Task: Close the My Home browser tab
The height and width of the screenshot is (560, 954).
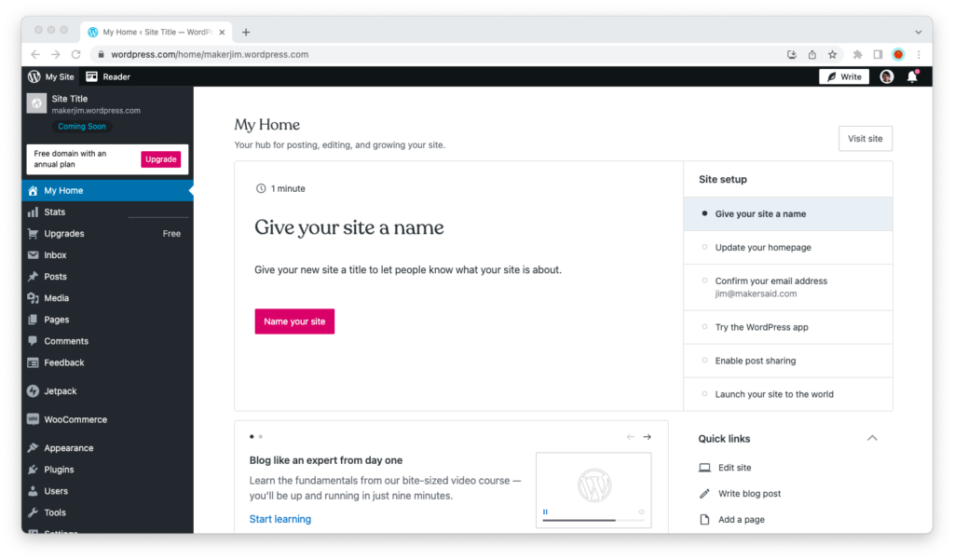Action: click(222, 33)
